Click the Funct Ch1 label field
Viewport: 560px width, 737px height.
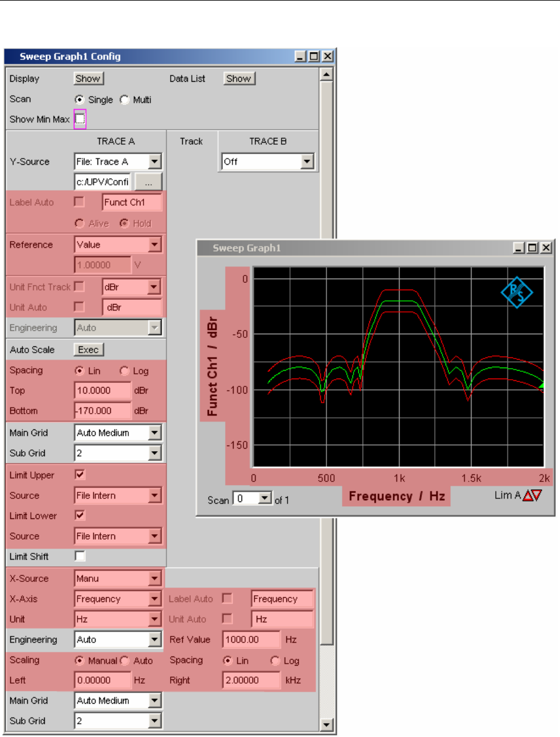(x=131, y=202)
